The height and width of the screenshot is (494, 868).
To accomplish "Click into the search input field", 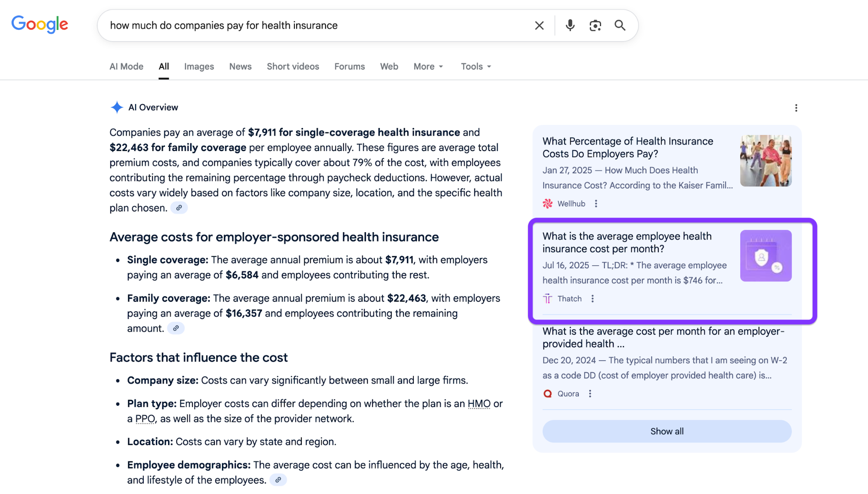I will 304,26.
